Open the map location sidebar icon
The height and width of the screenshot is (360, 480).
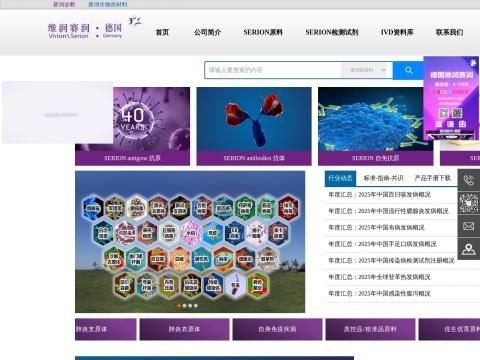[x=469, y=249]
